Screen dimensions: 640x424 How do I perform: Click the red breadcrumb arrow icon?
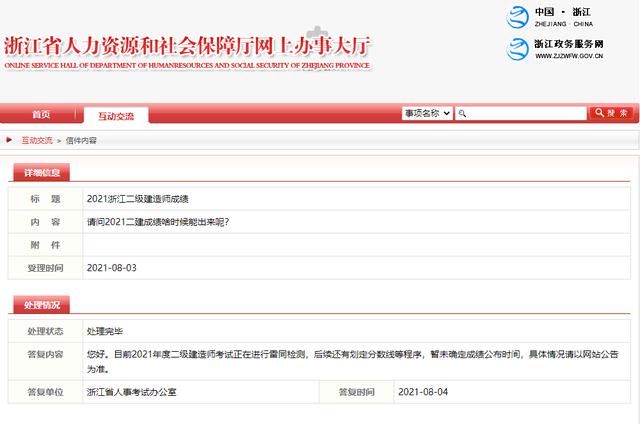point(9,140)
